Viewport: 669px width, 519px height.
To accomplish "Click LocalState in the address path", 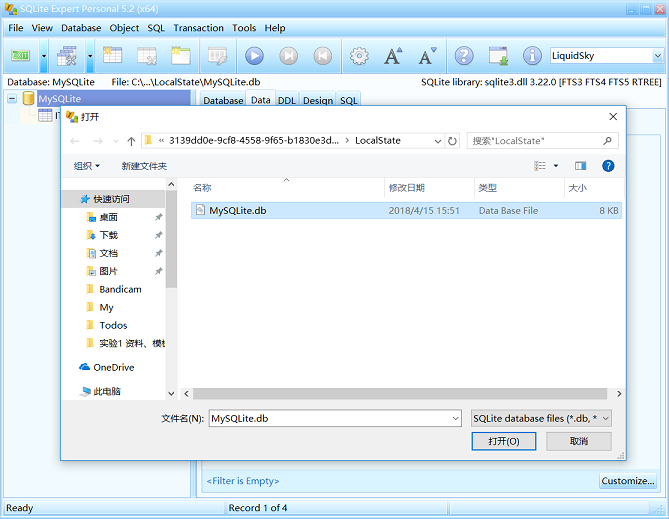I will 378,140.
